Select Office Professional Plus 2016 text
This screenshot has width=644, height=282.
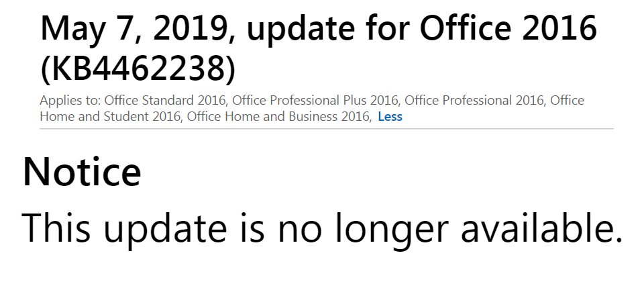[315, 101]
